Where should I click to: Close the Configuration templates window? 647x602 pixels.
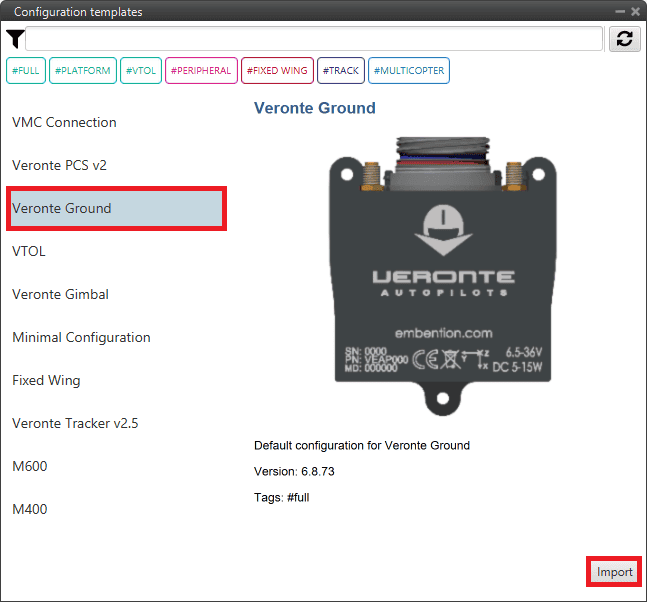[635, 11]
